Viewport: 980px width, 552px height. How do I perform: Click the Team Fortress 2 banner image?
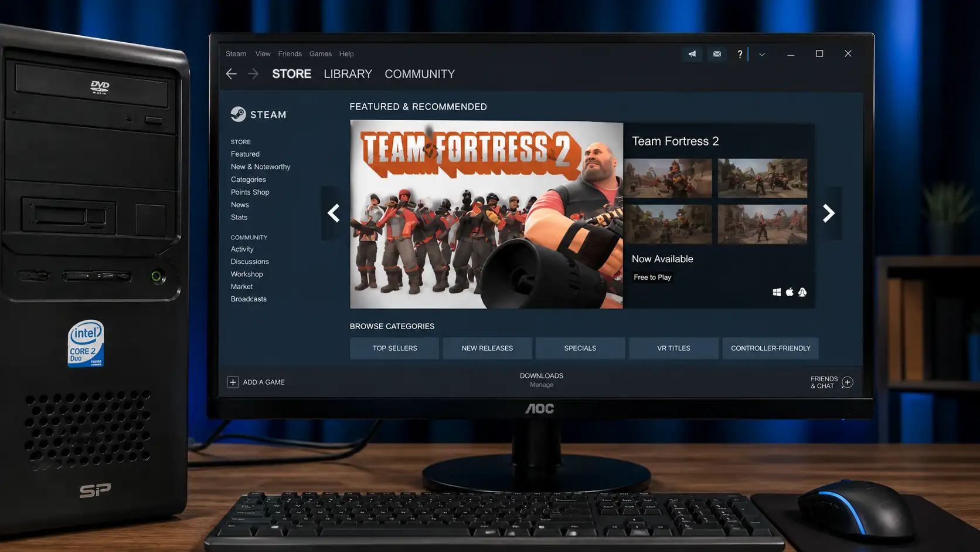[x=486, y=214]
